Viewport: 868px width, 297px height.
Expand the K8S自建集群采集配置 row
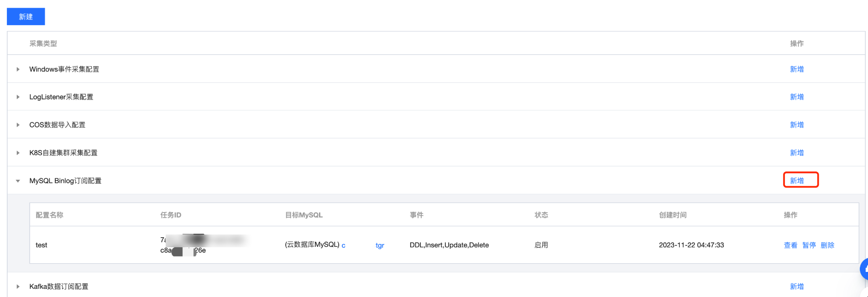[x=18, y=153]
